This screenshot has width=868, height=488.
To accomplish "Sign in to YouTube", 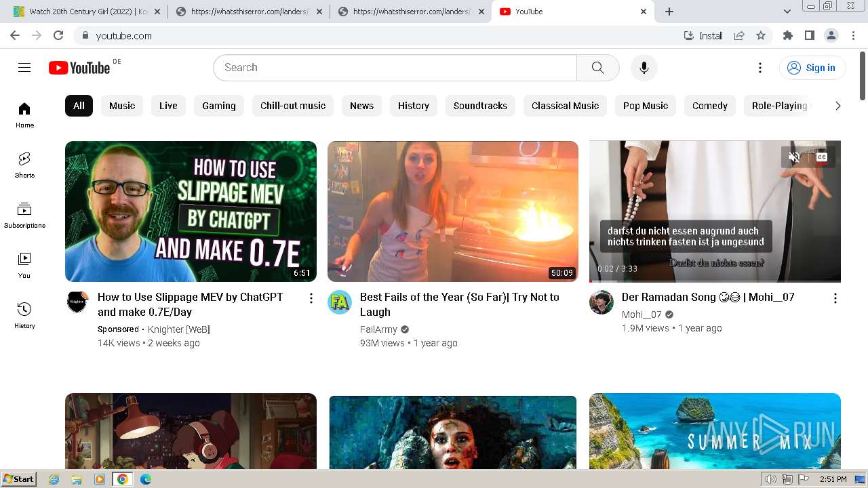I will point(812,68).
